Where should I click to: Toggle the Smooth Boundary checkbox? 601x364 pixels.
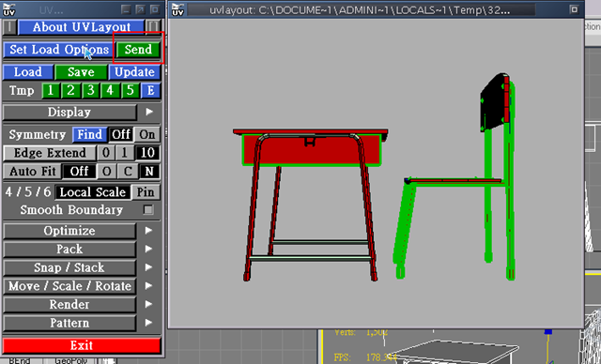pos(148,210)
